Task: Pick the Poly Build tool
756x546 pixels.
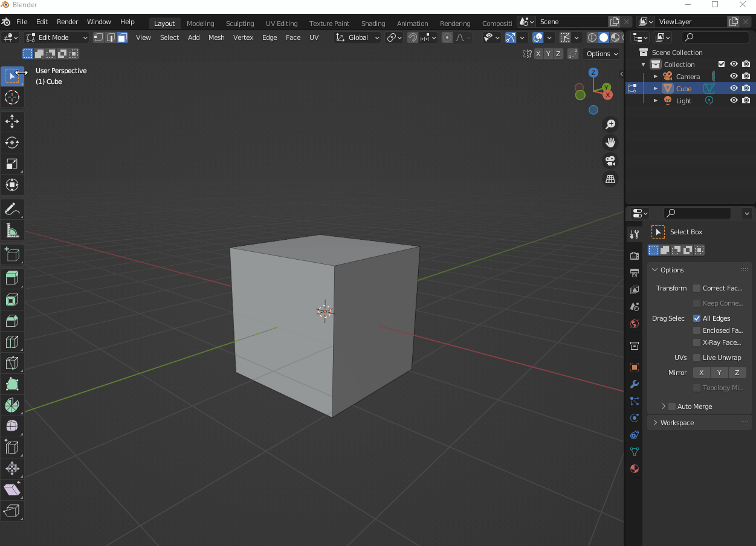Action: tap(12, 384)
